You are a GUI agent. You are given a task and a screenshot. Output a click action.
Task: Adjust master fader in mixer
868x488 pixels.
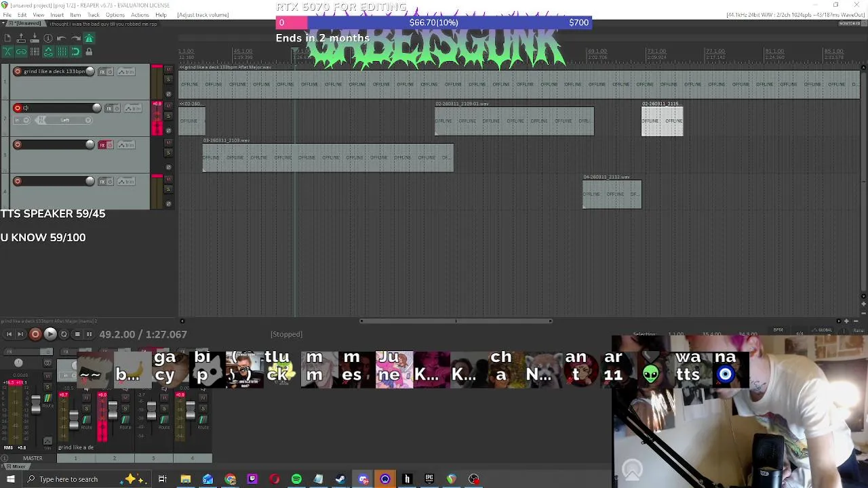(x=36, y=405)
